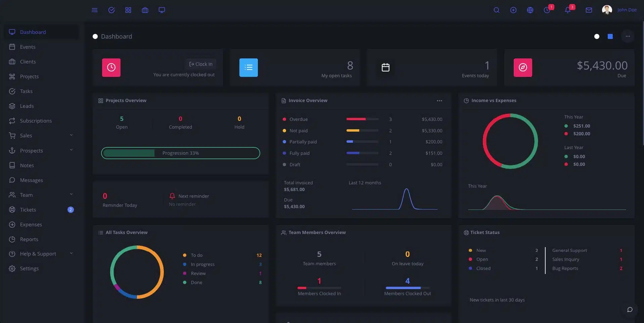The width and height of the screenshot is (644, 323).
Task: Open Tasks in sidebar
Action: point(42,91)
